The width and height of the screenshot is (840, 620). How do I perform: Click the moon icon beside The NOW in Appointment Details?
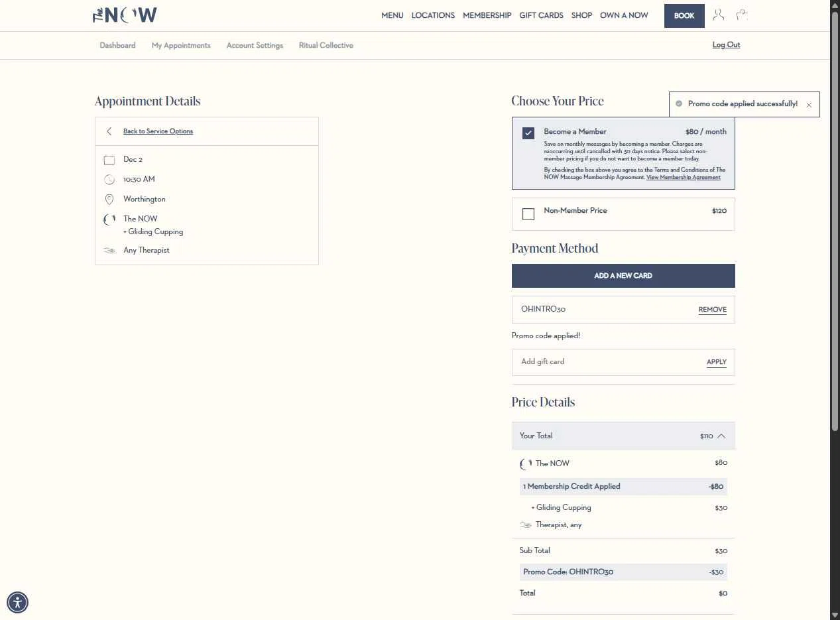click(x=109, y=219)
